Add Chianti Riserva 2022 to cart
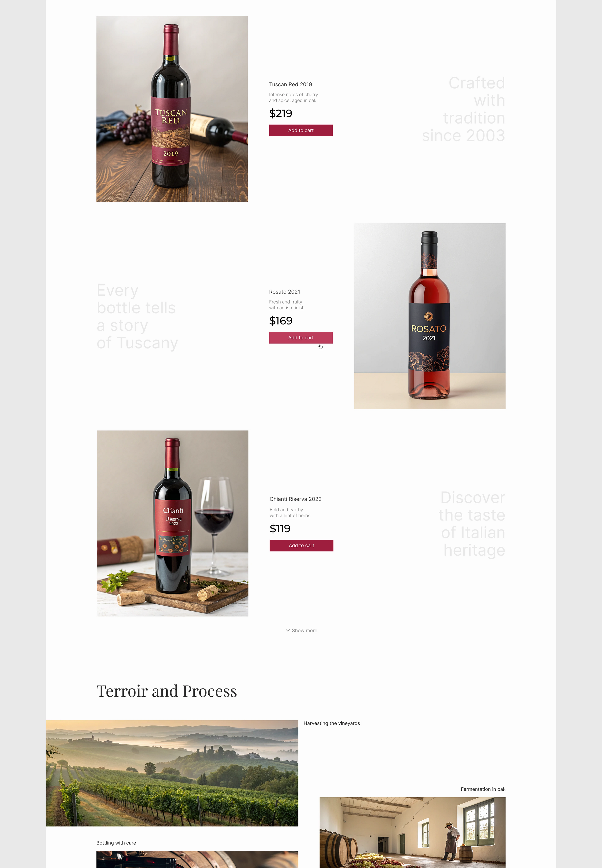Screen dimensions: 602x868 point(301,545)
